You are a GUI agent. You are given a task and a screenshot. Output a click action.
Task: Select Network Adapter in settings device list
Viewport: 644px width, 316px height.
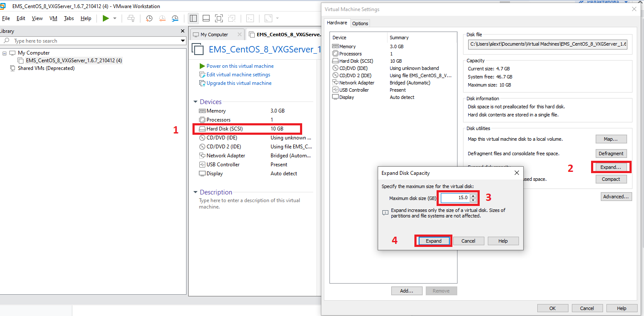[356, 83]
